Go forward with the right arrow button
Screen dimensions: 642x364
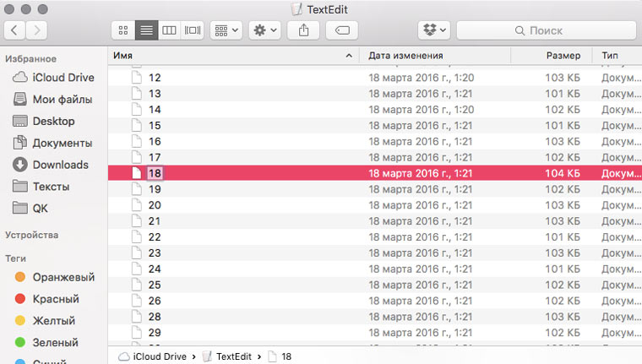pos(36,30)
